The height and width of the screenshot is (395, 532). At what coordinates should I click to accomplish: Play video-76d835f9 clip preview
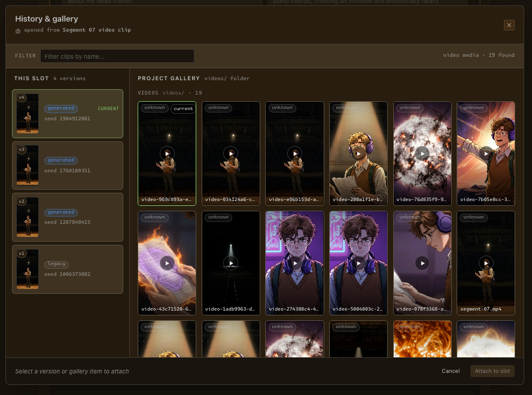click(x=422, y=154)
